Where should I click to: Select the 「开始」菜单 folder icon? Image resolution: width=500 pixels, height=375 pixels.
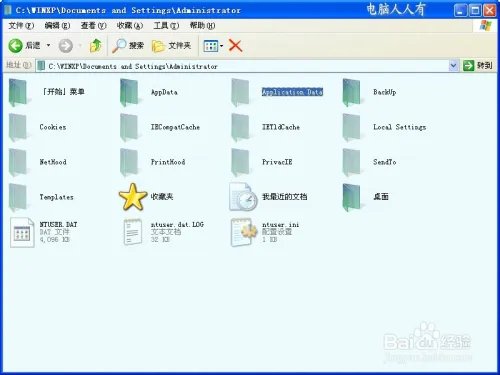click(19, 92)
